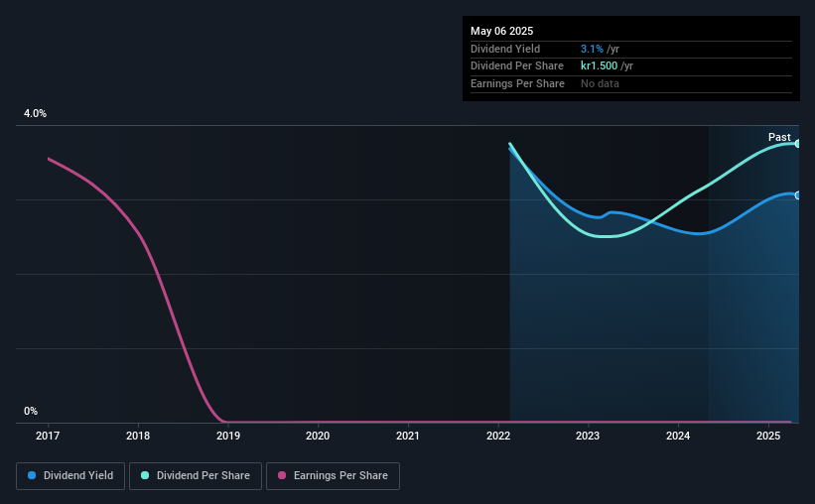Click the 2018 x-axis label
Image resolution: width=815 pixels, height=504 pixels.
click(138, 436)
